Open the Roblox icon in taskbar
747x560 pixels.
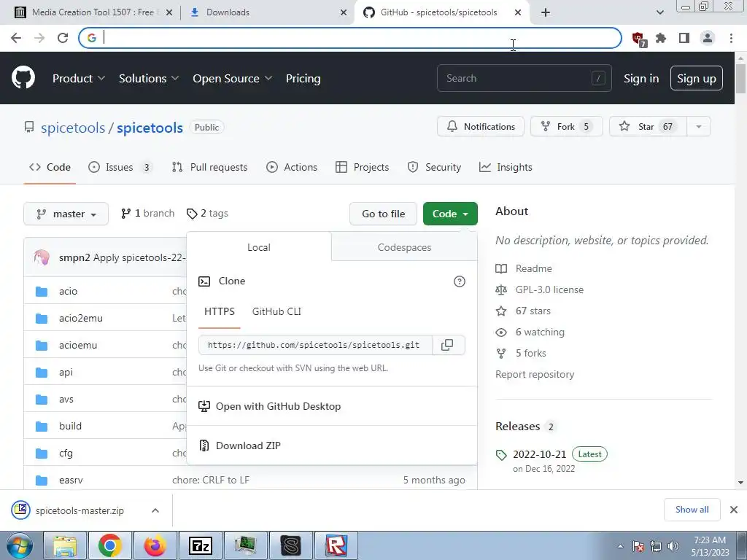[336, 545]
